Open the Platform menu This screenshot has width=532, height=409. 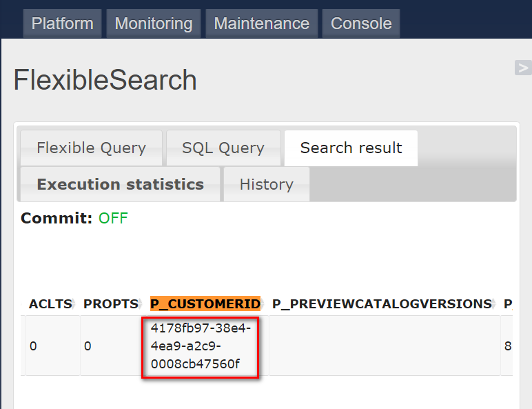pos(62,23)
